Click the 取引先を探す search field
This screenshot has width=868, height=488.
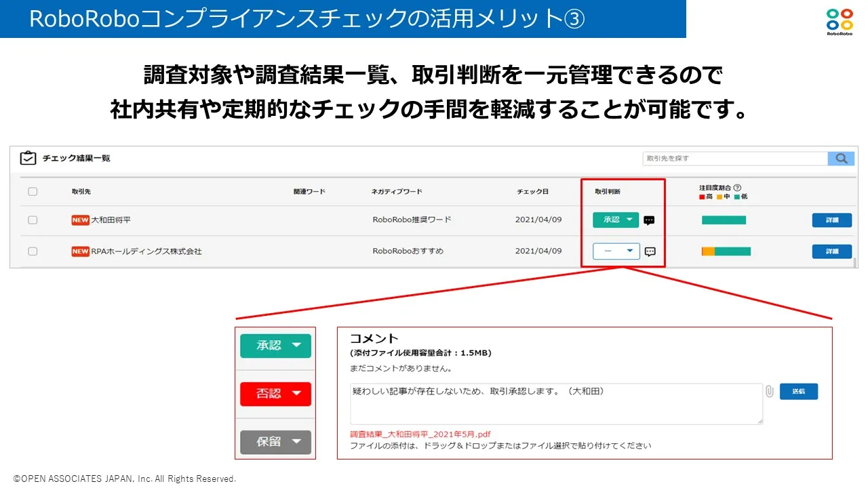click(735, 158)
